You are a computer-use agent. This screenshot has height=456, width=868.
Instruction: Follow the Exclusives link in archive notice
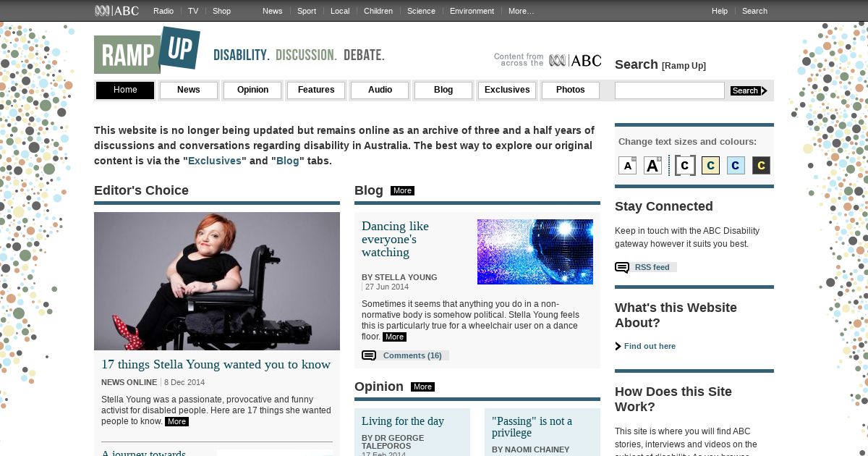pos(215,161)
